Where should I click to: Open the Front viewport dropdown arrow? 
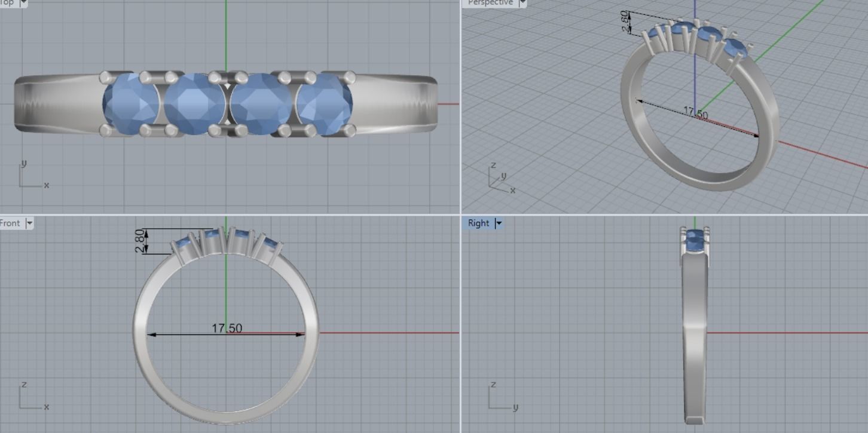29,223
